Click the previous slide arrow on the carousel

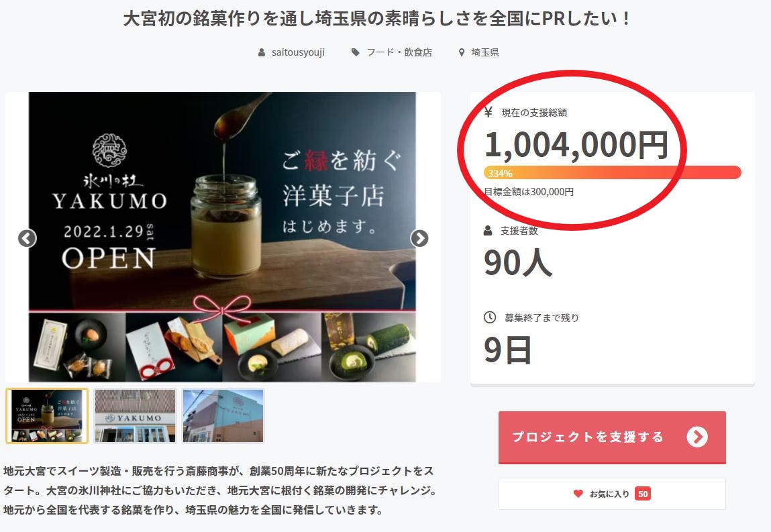point(27,238)
